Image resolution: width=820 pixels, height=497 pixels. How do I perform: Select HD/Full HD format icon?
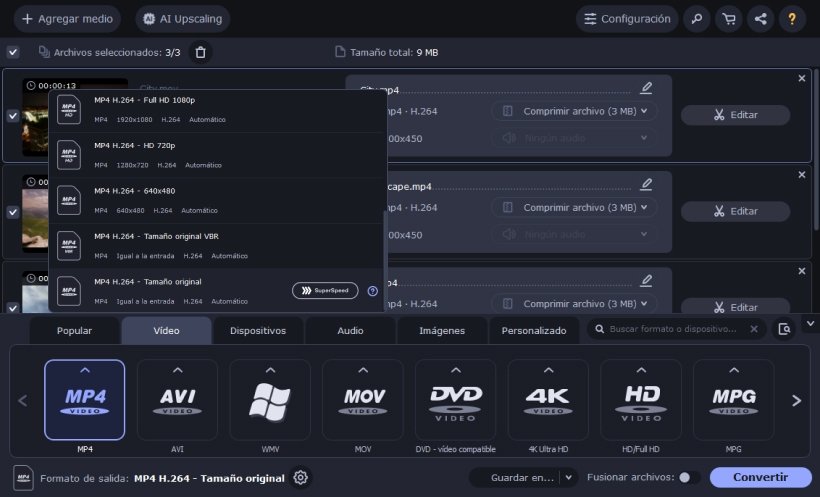641,400
